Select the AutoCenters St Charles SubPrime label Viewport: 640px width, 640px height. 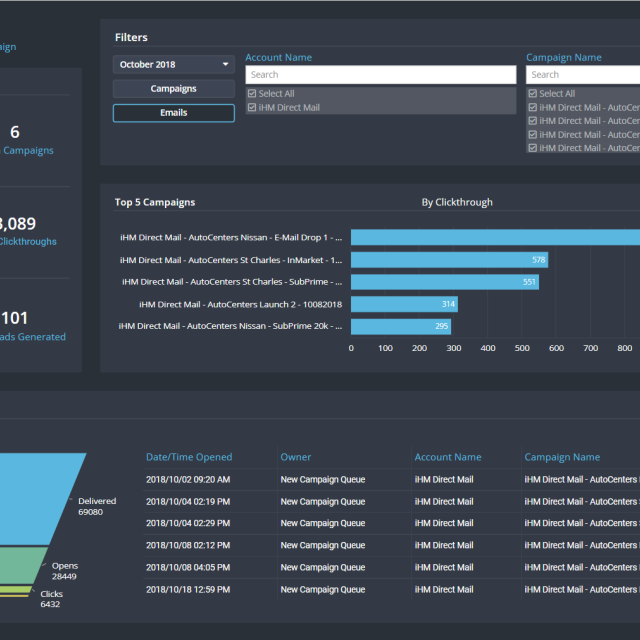click(232, 282)
